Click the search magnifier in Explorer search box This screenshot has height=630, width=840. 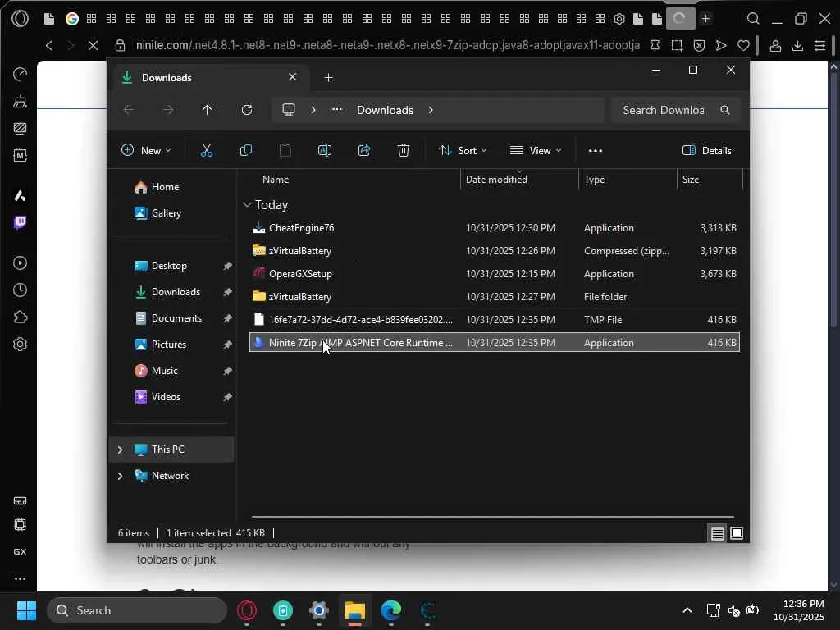(725, 110)
